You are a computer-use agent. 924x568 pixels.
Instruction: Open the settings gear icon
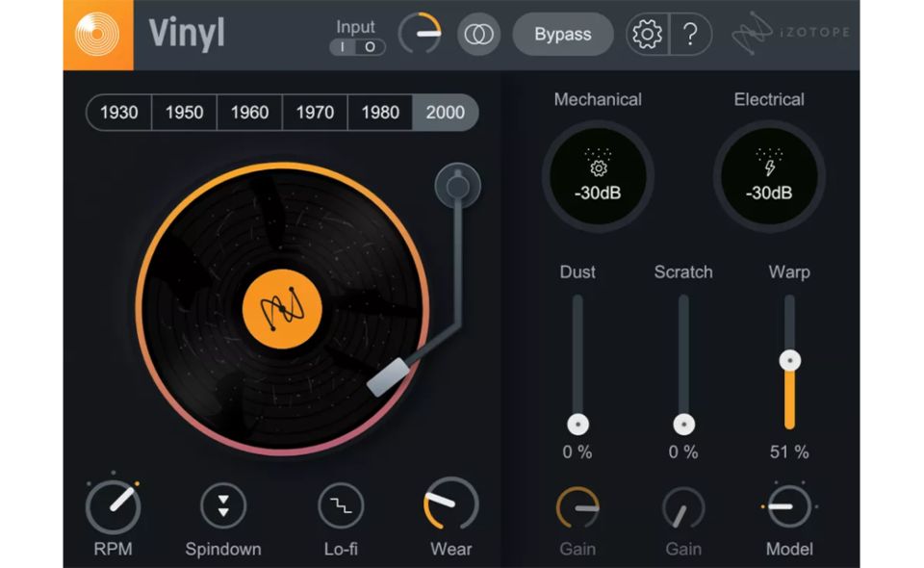pos(647,35)
